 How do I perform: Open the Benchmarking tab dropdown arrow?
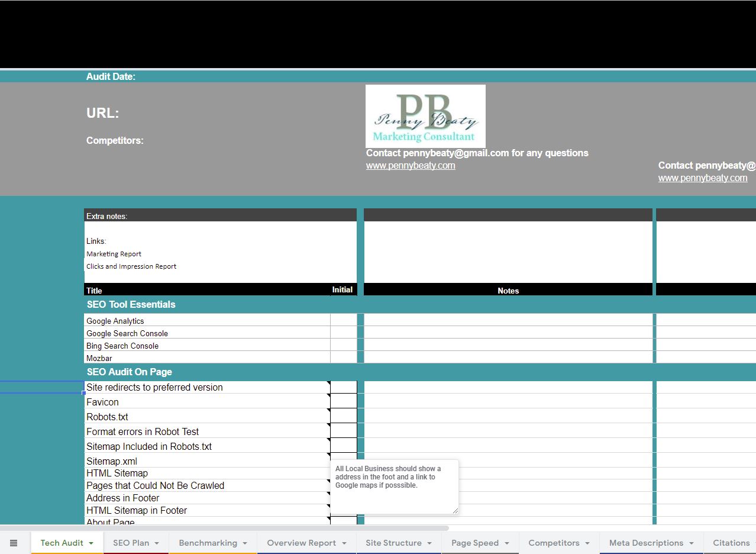(x=245, y=543)
